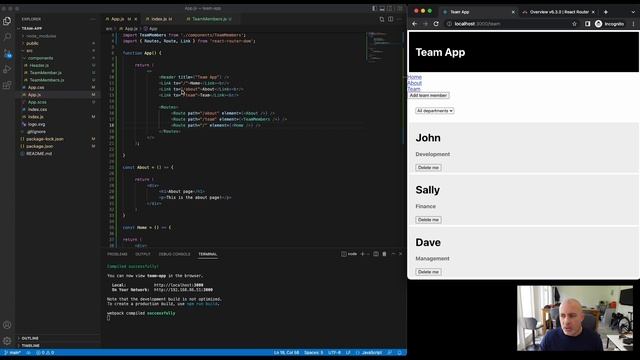The image size is (640, 360).
Task: Open a new browser tab
Action: click(606, 12)
